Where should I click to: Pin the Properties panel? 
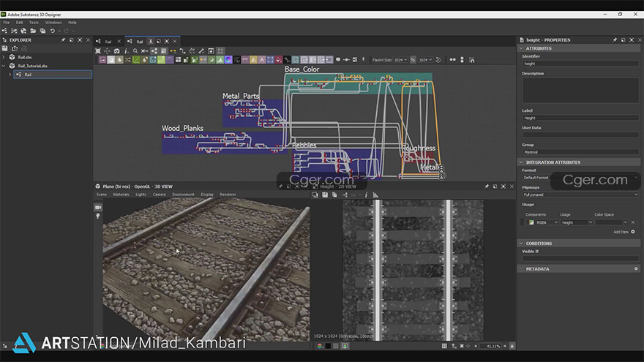(615, 40)
